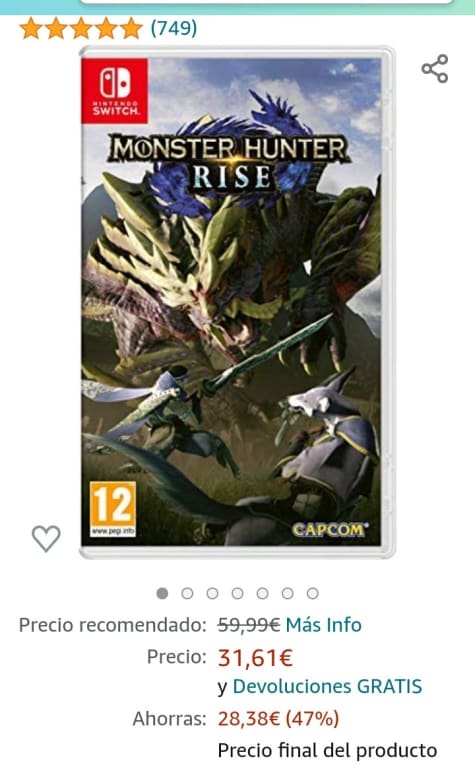Open the Más Info link
Image resolution: width=475 pixels, height=769 pixels.
(324, 625)
